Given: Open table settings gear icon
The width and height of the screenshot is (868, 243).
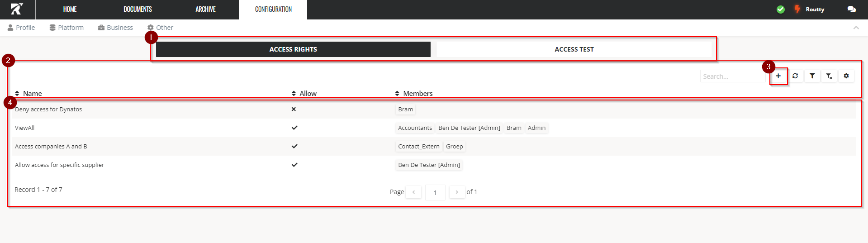Looking at the screenshot, I should point(846,76).
